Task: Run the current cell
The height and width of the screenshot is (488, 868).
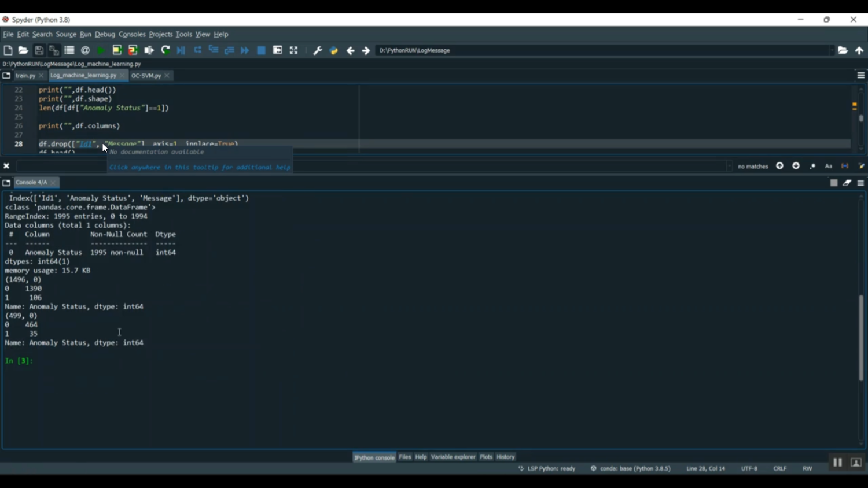Action: click(x=117, y=50)
